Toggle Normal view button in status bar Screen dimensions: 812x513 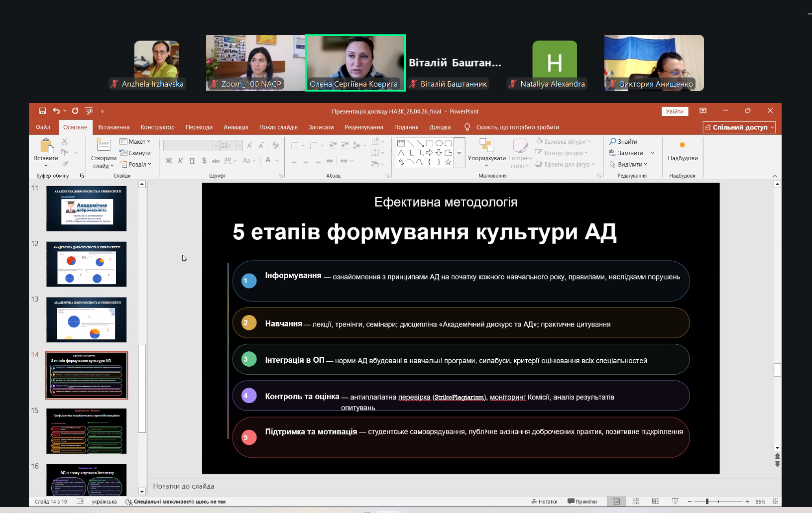pos(616,502)
